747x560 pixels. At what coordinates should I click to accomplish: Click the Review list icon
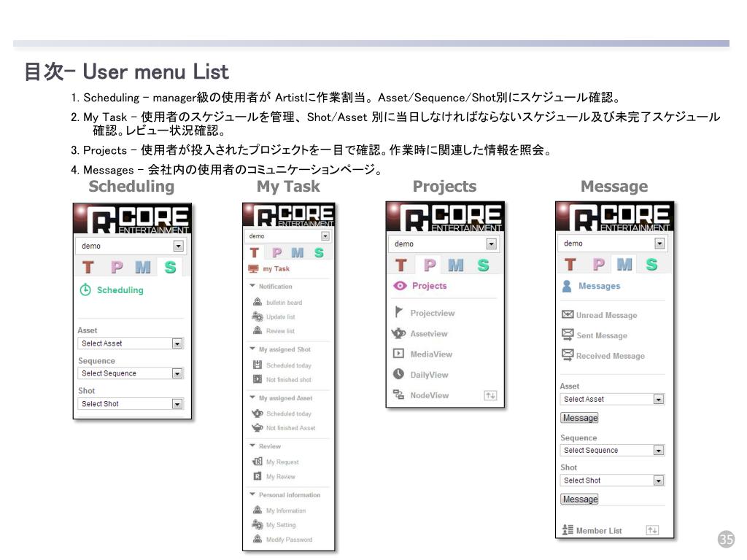pyautogui.click(x=258, y=330)
